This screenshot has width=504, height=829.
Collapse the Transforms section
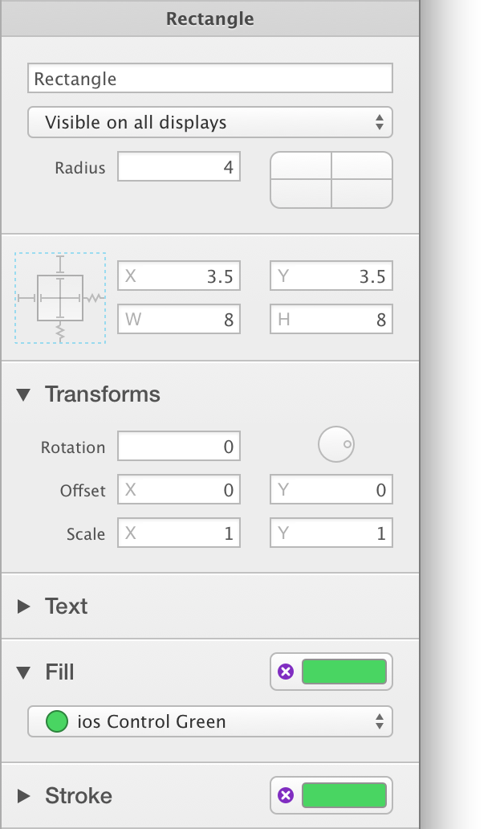pos(23,394)
